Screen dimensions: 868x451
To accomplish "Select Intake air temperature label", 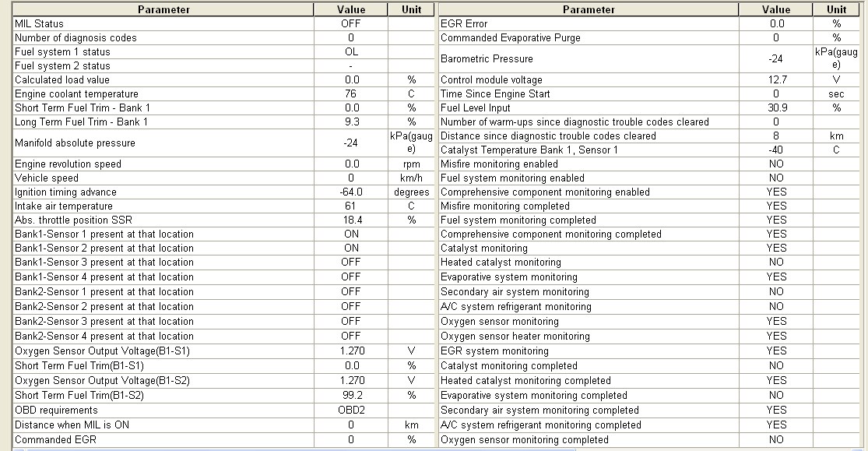I will (64, 206).
